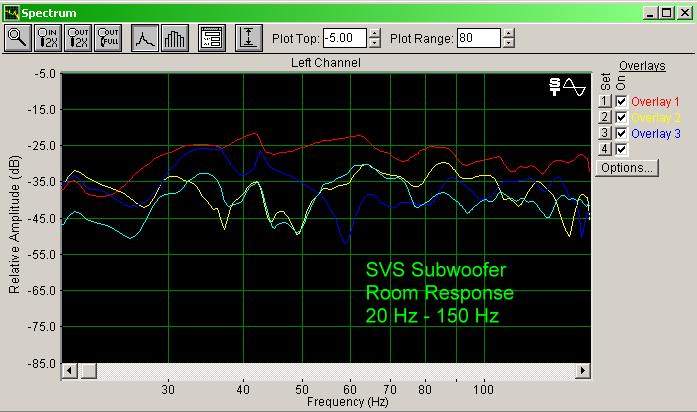697x412 pixels.
Task: Increase Plot Top with the up arrow
Action: click(375, 34)
